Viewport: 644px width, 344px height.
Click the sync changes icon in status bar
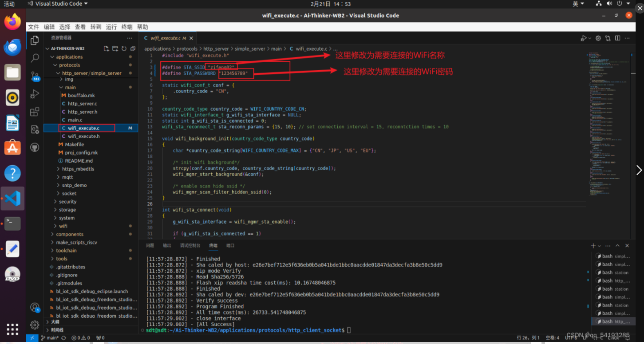tap(63, 338)
